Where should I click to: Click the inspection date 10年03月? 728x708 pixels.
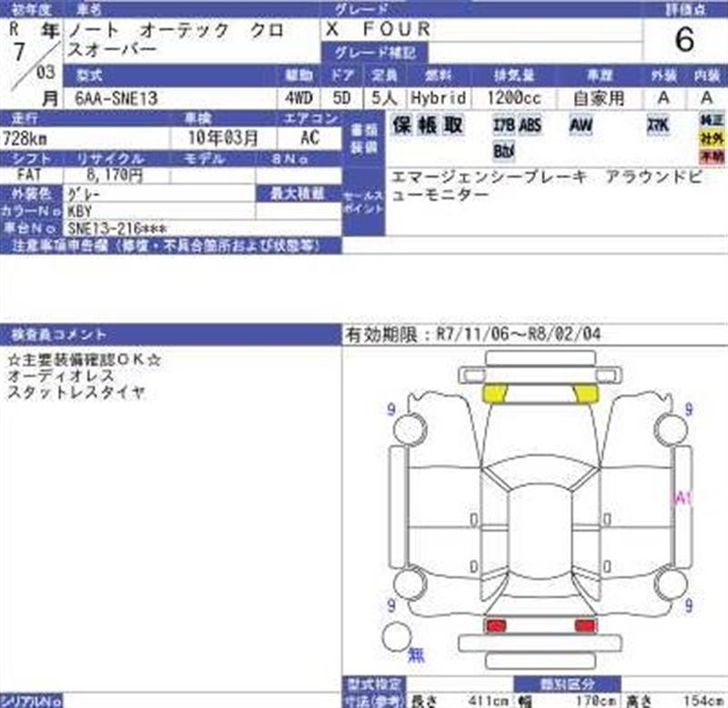(x=222, y=138)
